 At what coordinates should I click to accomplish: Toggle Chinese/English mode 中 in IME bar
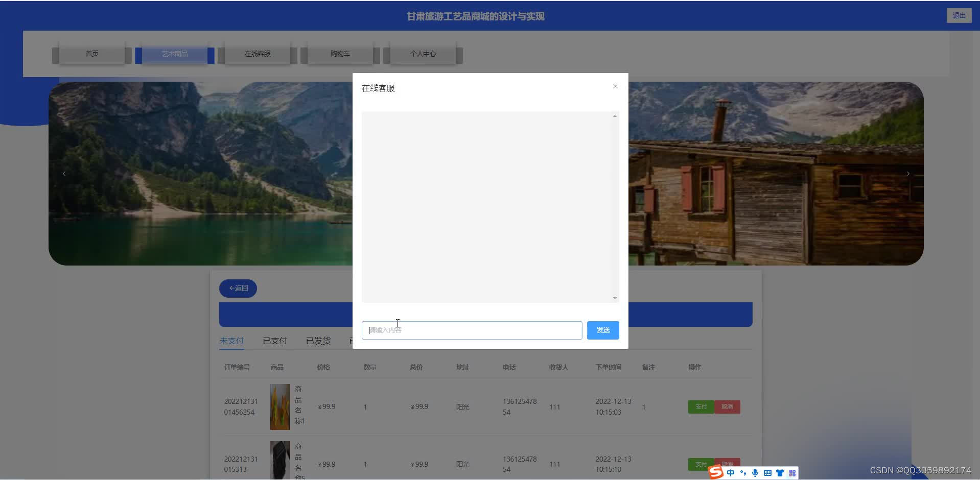731,473
